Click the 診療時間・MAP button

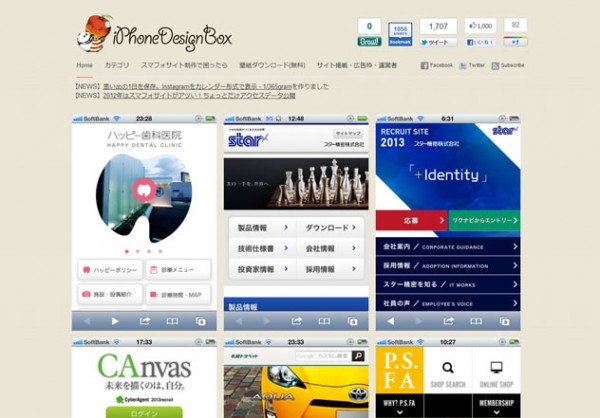178,294
